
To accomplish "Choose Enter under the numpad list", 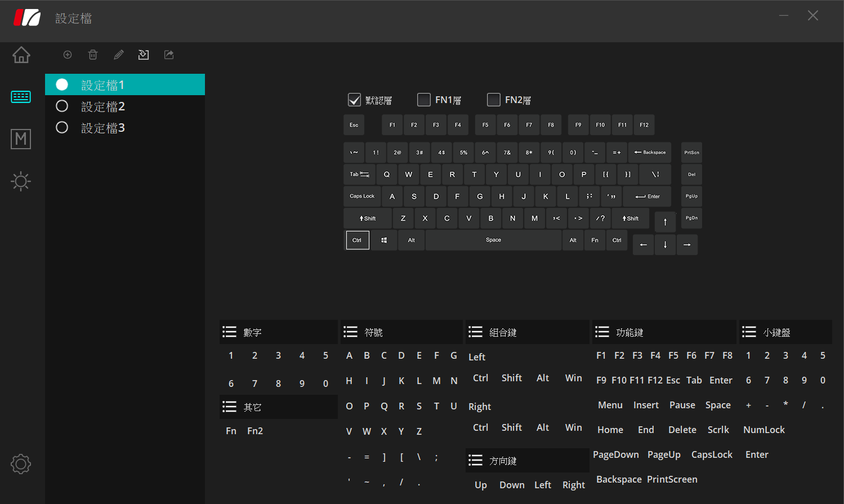I will [x=757, y=454].
